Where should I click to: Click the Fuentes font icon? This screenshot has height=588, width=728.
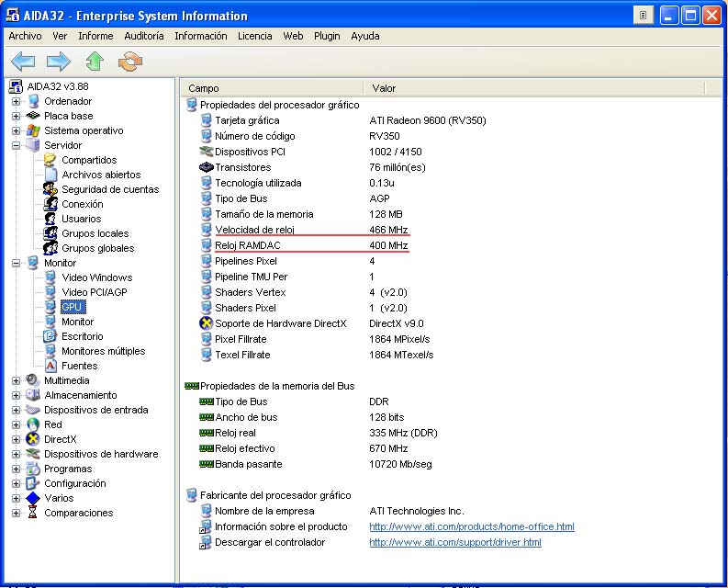pos(51,366)
